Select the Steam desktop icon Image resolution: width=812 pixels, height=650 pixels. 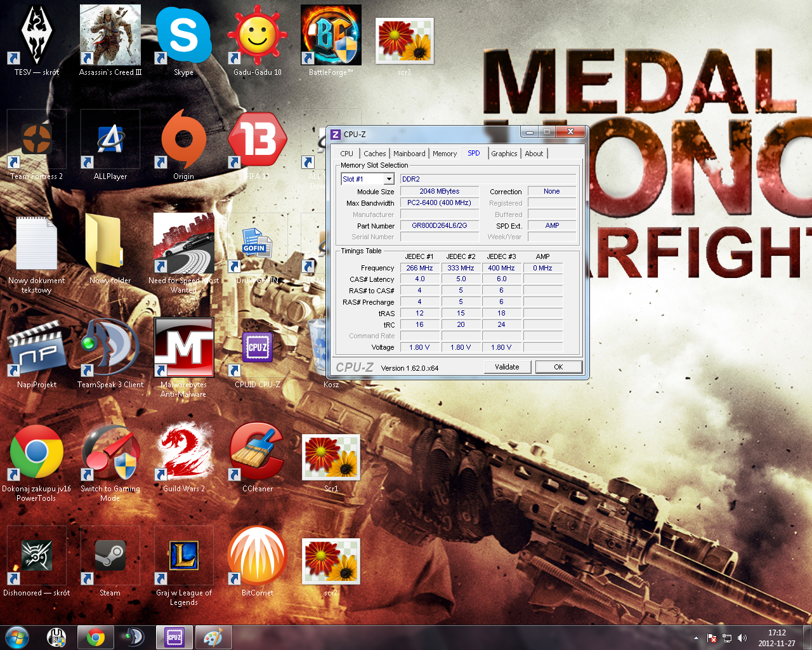(110, 561)
